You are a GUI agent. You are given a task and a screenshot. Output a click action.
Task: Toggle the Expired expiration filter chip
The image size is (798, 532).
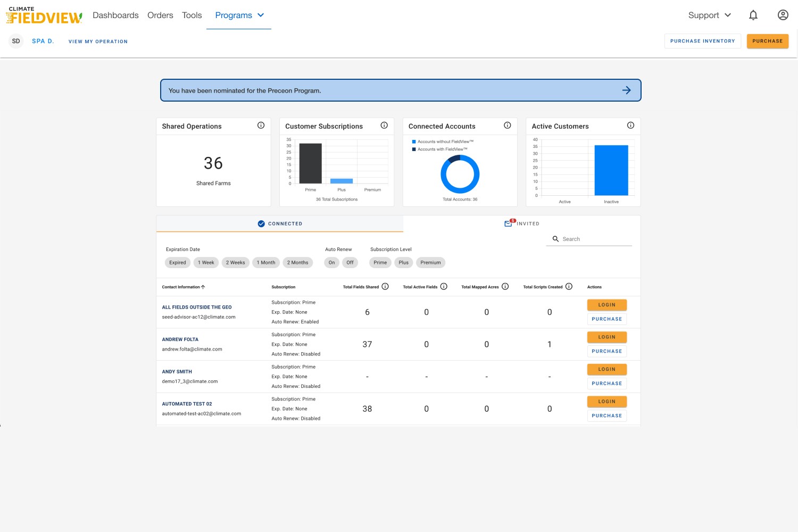coord(178,262)
